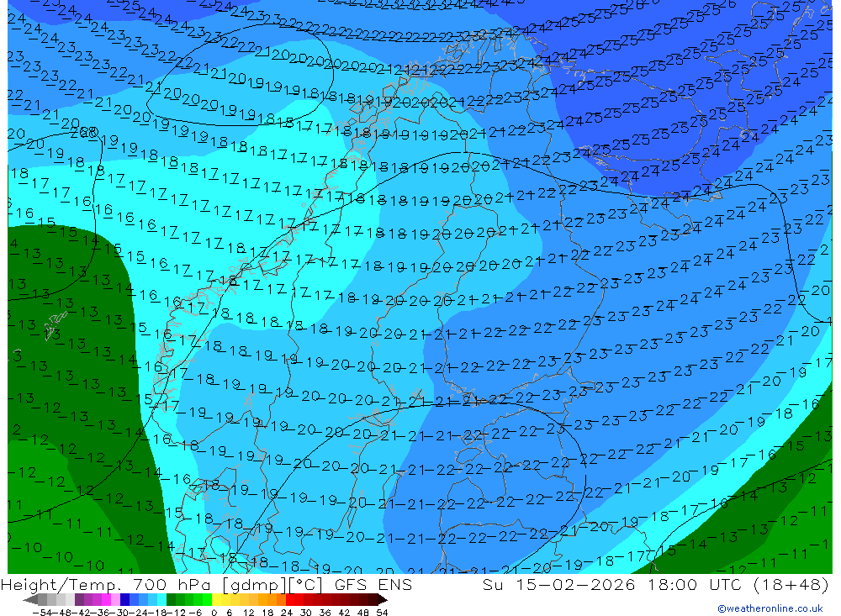Click the '12' legend scale label

pyautogui.click(x=248, y=612)
